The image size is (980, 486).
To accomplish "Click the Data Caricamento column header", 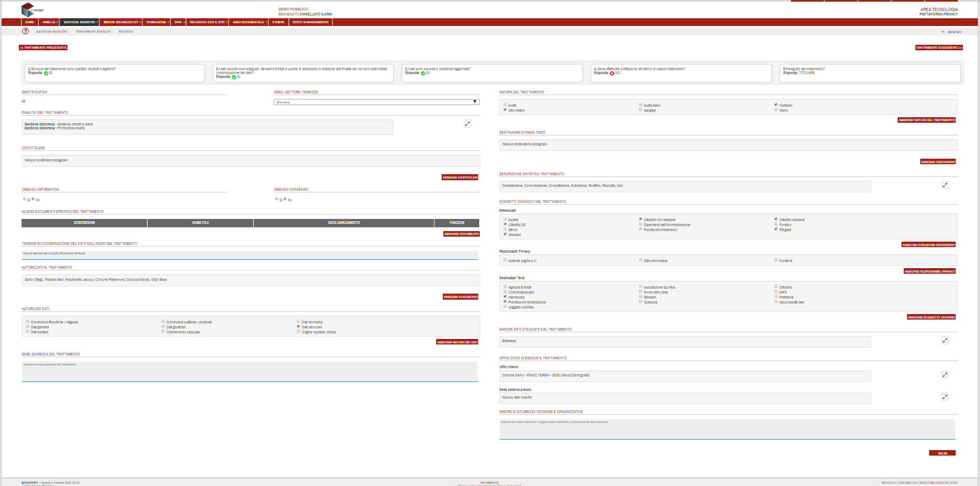I will coord(344,223).
